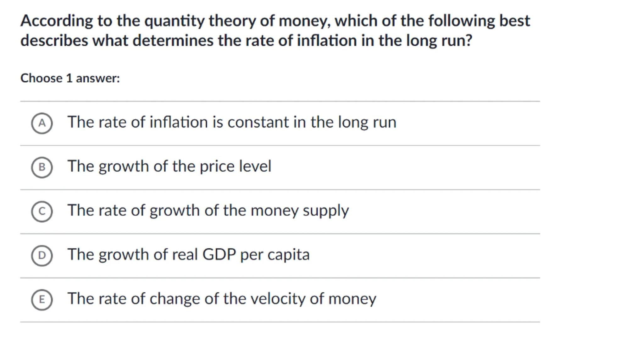
Task: Click the question line starting 'According to the quantity'
Action: [x=275, y=21]
